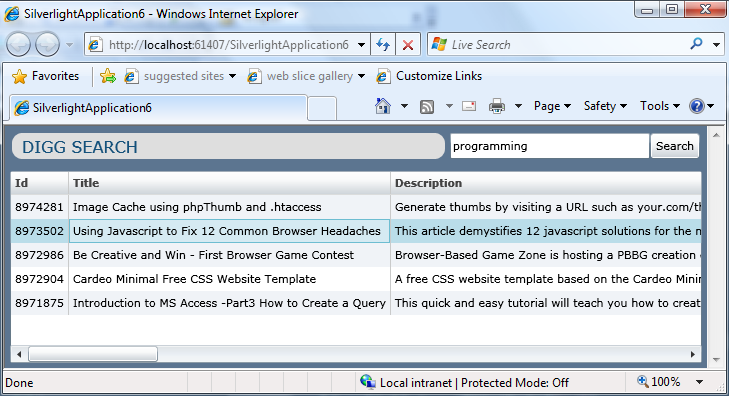Image resolution: width=729 pixels, height=396 pixels.
Task: Click description starting Browser-Based Game Zone
Action: coord(546,255)
